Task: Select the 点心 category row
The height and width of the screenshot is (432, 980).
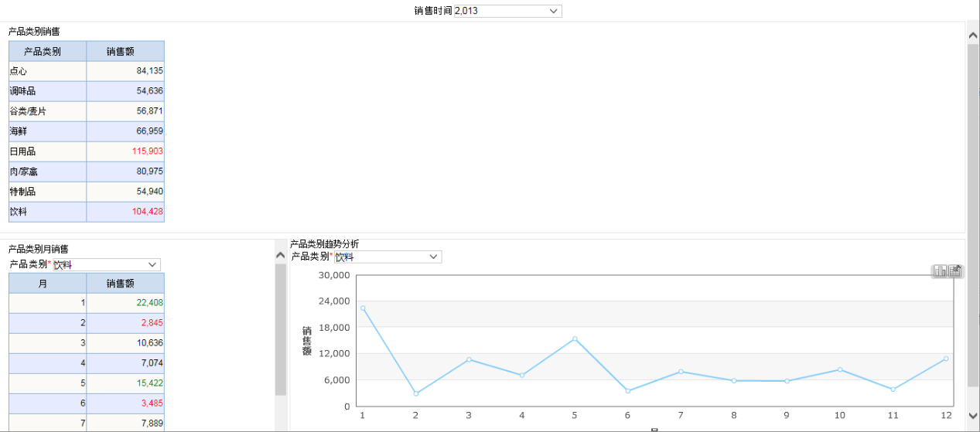Action: tap(48, 71)
